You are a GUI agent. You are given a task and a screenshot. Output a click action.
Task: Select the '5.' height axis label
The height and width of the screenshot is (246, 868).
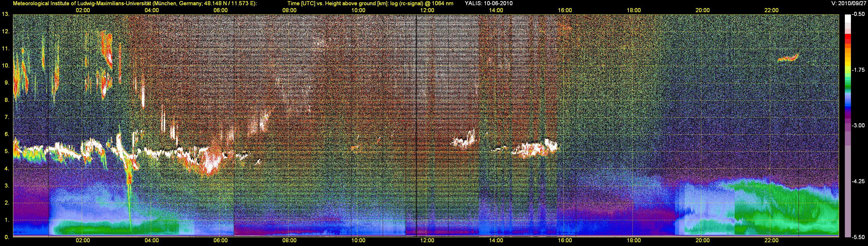7,152
